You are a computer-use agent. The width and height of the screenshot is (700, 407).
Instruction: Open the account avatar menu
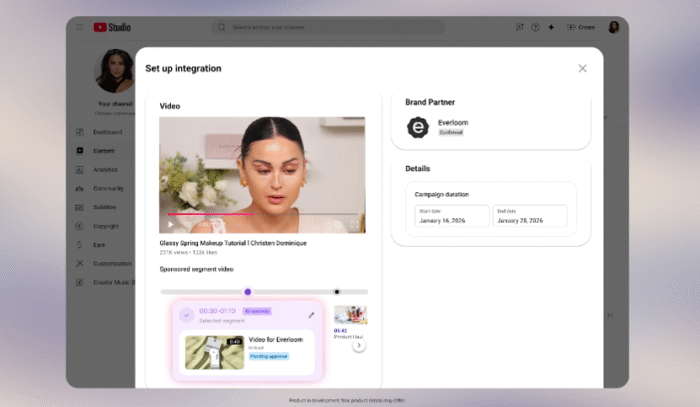coord(614,27)
